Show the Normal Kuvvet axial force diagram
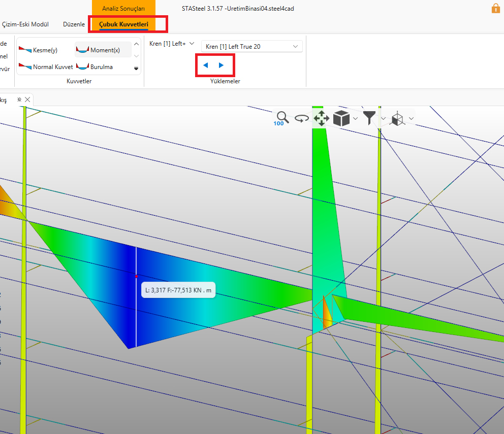The width and height of the screenshot is (504, 434). (46, 66)
